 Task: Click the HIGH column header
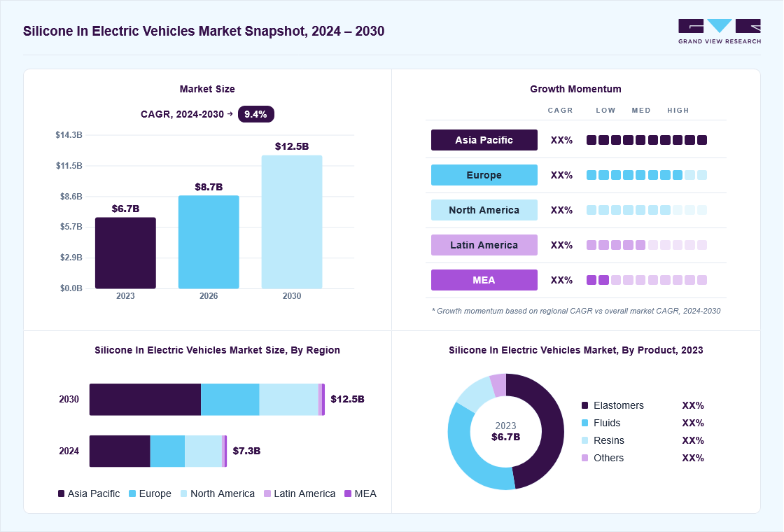point(678,111)
